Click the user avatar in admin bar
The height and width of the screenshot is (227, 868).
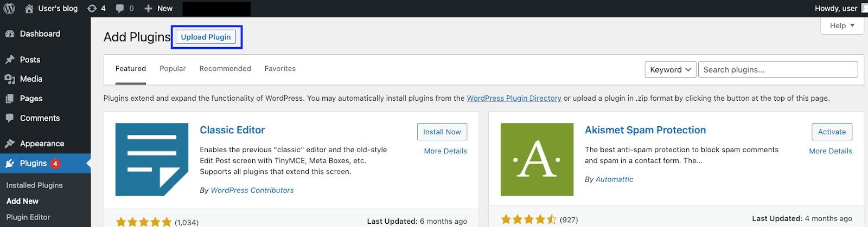[864, 9]
